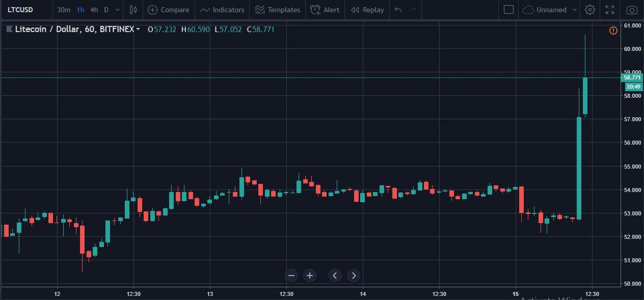Click date label 13 on time axis
Viewport: 644px width, 300px height.
tap(210, 294)
